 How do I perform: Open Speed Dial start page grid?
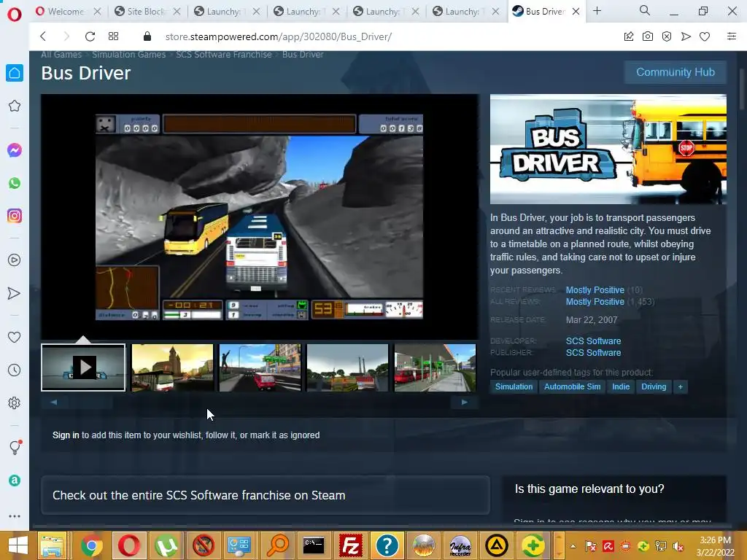(113, 36)
